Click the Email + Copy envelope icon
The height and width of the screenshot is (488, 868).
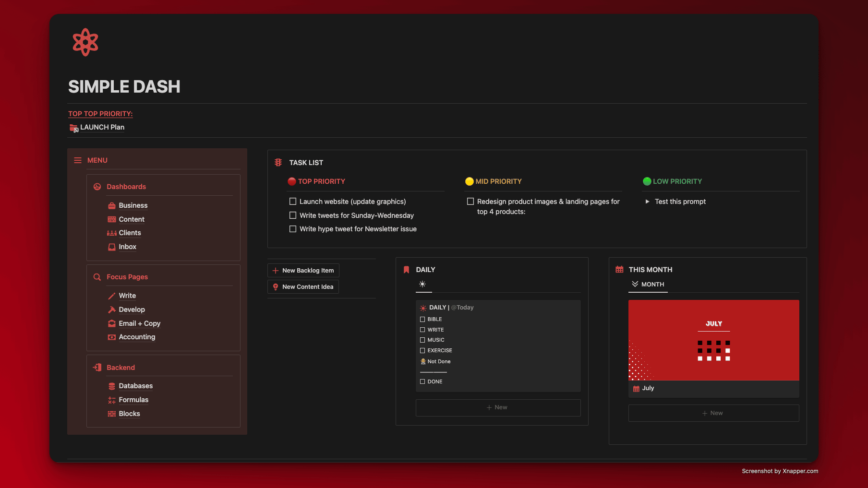112,323
